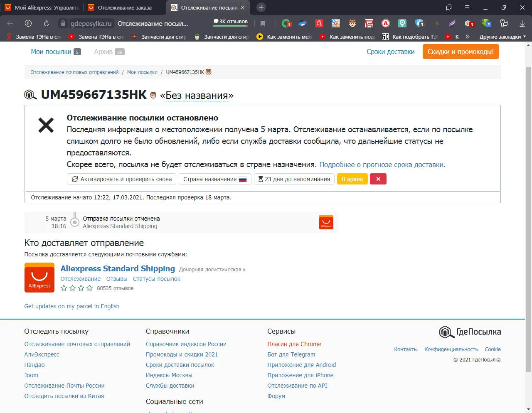Open the red magnifier search extension
Screen dimensions: 532x413
pos(319,24)
